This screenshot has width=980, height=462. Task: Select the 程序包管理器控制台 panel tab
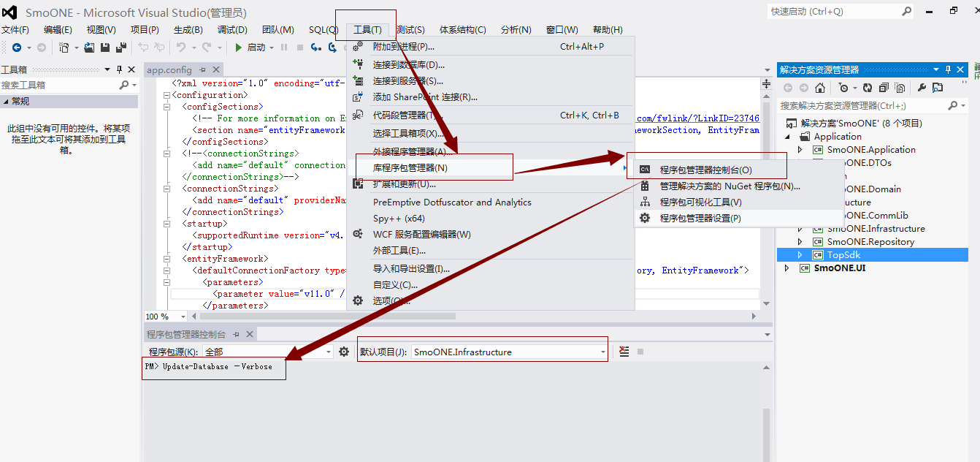(x=186, y=334)
